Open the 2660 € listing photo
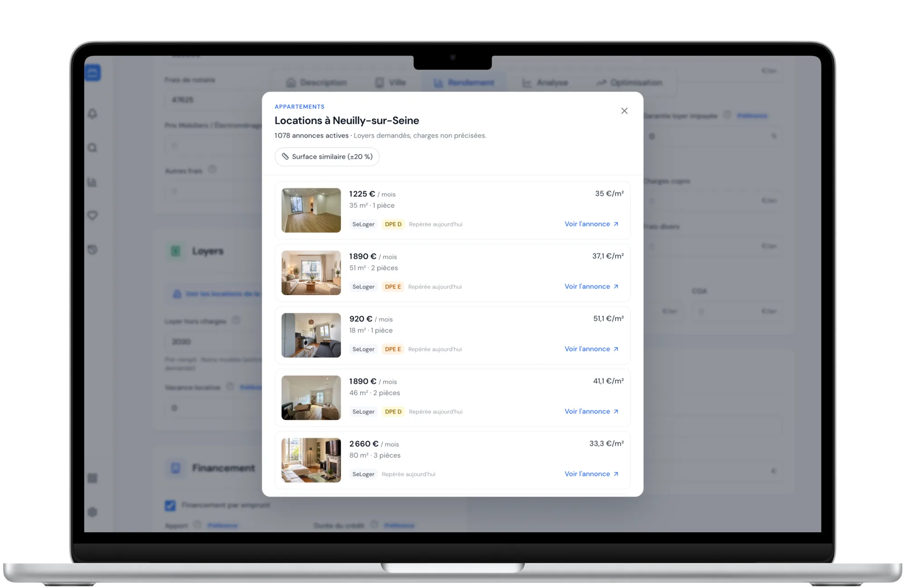Viewport: 906px width, 588px height. click(311, 460)
